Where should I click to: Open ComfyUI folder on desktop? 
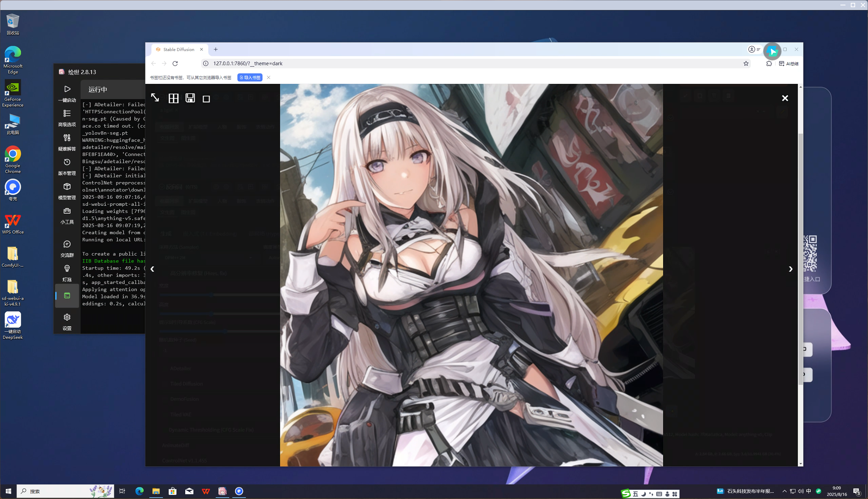[x=13, y=257]
